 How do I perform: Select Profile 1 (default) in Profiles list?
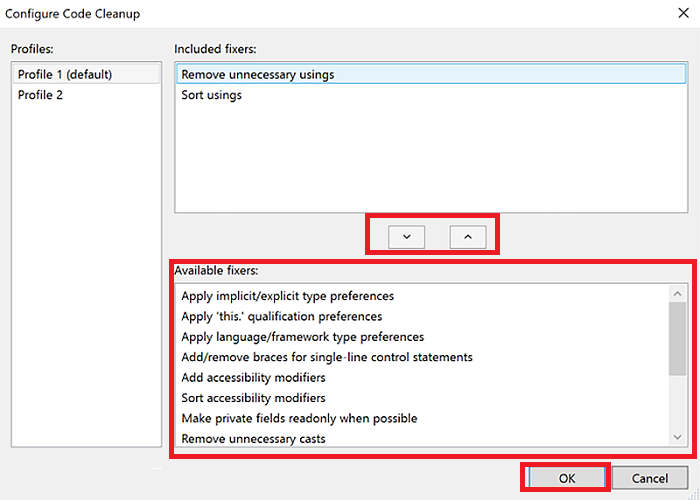(x=86, y=74)
